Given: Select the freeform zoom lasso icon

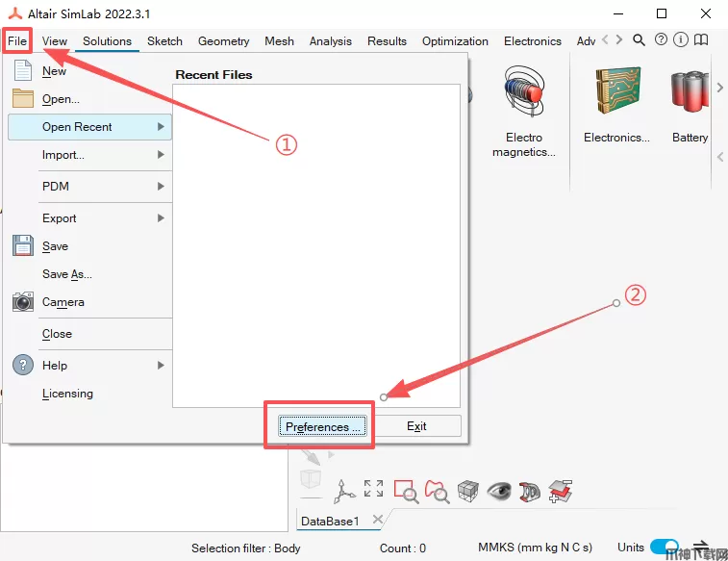Looking at the screenshot, I should [437, 492].
